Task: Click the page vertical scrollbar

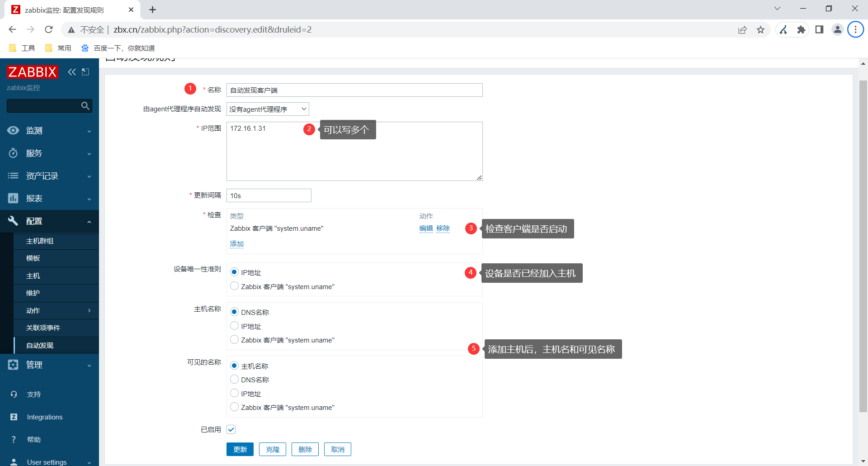Action: [863, 244]
